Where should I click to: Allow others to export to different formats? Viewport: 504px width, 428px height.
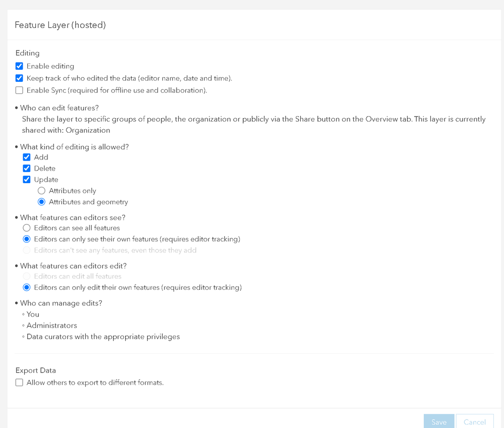tap(19, 383)
